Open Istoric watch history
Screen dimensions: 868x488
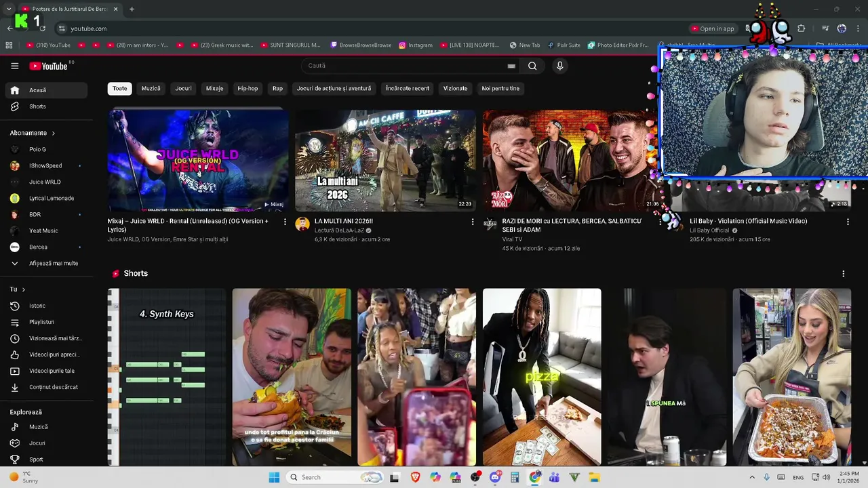[x=46, y=306]
